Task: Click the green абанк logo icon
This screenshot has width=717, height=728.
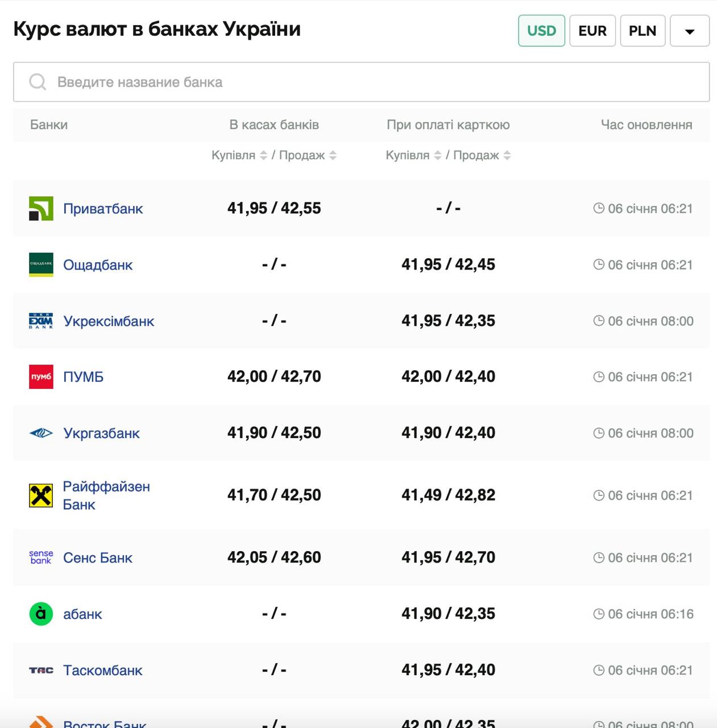Action: pos(41,614)
